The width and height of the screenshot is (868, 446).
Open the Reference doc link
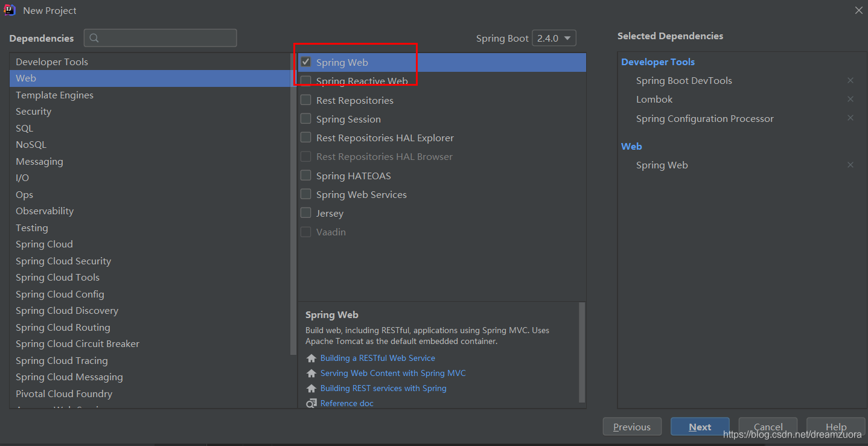(x=347, y=403)
